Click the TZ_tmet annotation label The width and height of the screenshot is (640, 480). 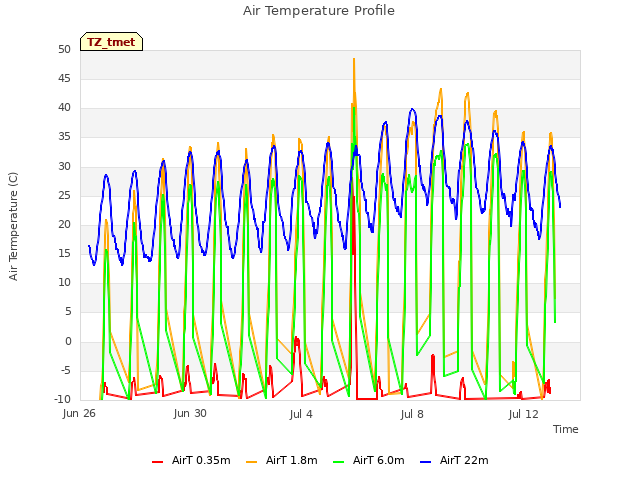click(x=111, y=42)
